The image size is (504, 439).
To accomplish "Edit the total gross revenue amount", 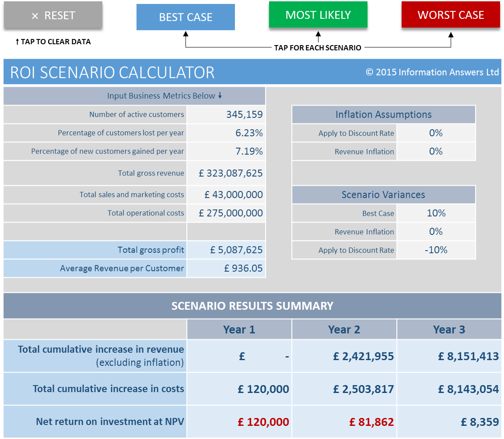I will (x=226, y=173).
